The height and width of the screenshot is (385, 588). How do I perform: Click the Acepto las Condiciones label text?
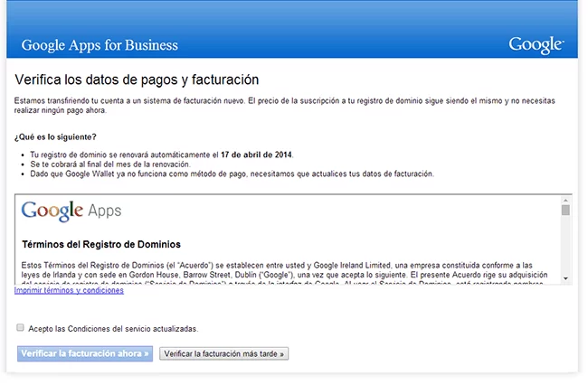coord(113,329)
